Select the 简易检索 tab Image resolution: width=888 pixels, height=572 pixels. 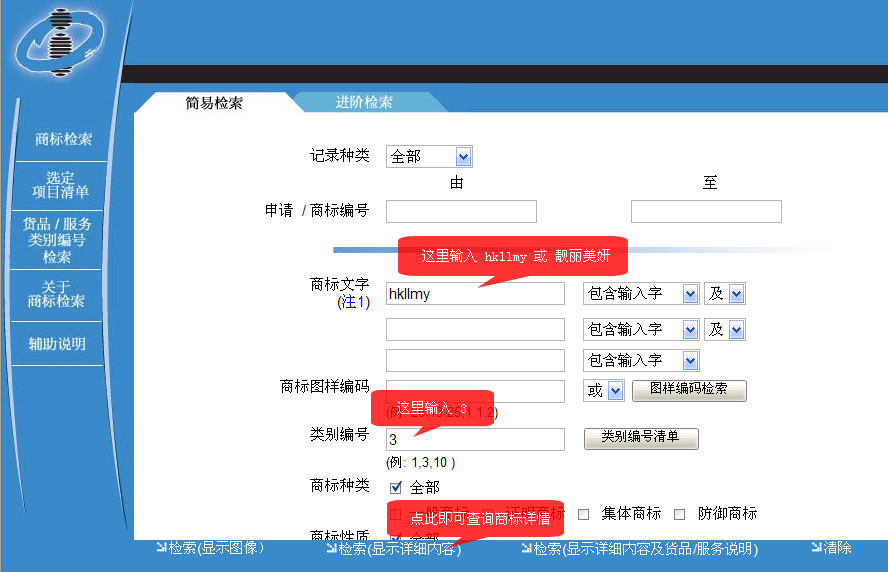(214, 103)
